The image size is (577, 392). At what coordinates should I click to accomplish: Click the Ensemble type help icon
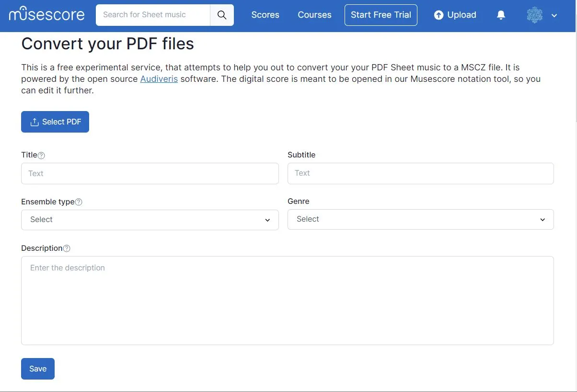(x=79, y=202)
